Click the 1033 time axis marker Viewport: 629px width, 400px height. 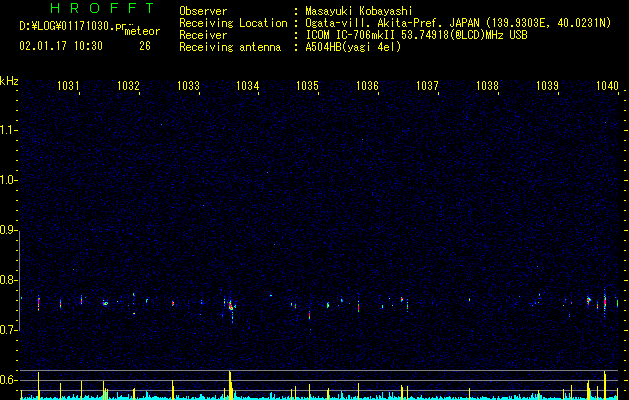tap(188, 85)
